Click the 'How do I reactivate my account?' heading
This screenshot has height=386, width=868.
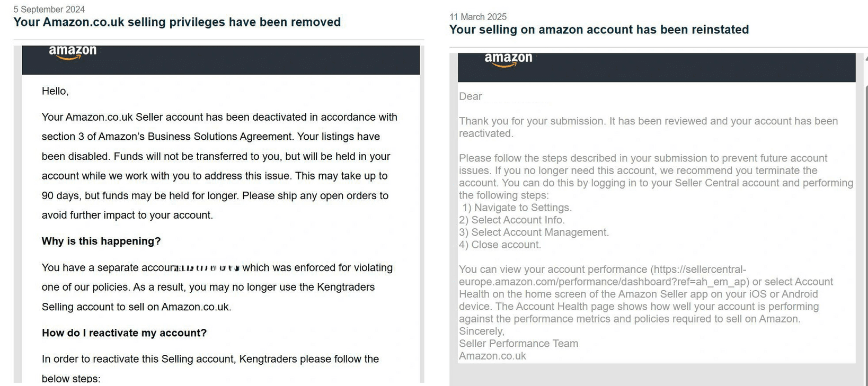[x=124, y=333]
